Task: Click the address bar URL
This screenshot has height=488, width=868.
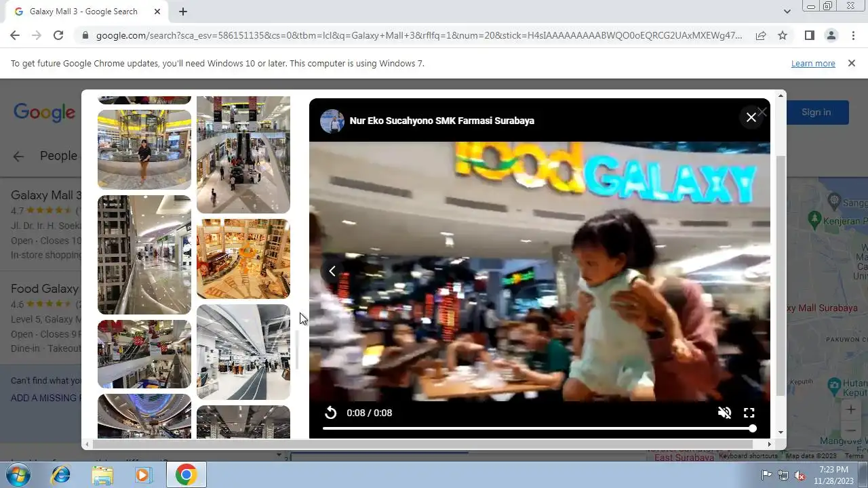Action: [x=419, y=35]
